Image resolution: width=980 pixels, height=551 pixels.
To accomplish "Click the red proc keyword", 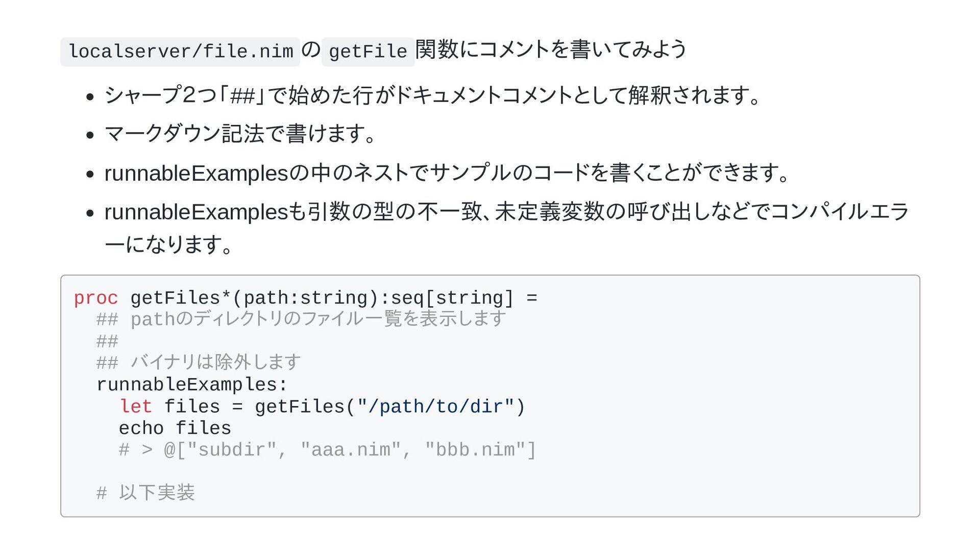I will point(96,298).
